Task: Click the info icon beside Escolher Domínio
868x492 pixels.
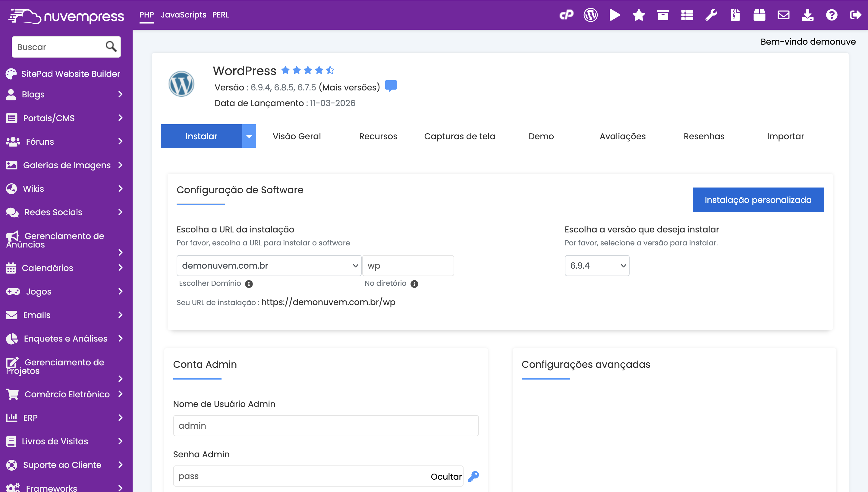Action: 249,284
